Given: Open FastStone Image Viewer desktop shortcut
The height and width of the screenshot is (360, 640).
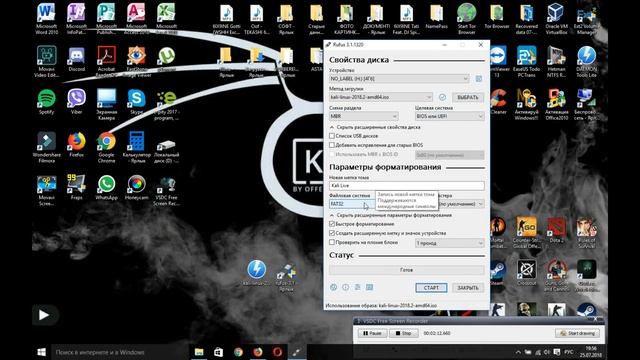Looking at the screenshot, I should 136,61.
